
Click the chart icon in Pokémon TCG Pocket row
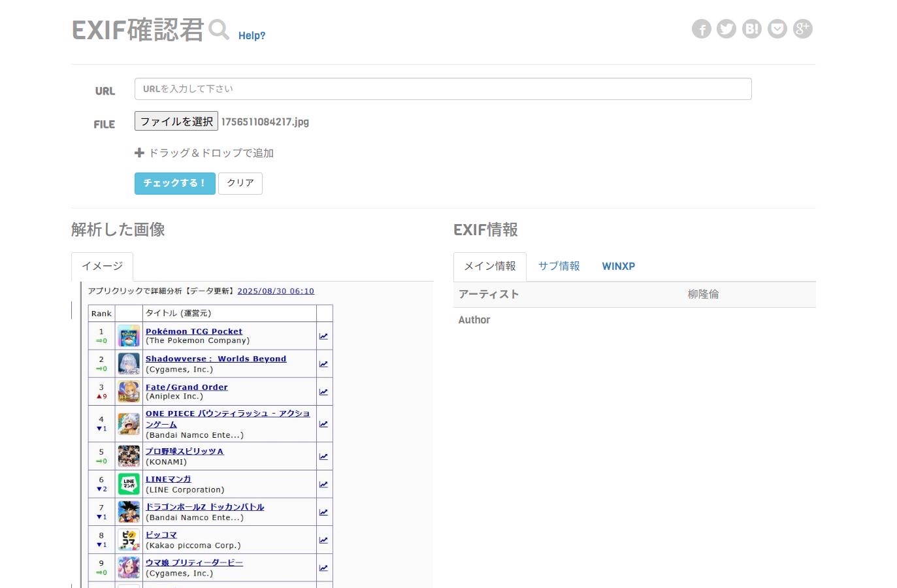(x=323, y=336)
